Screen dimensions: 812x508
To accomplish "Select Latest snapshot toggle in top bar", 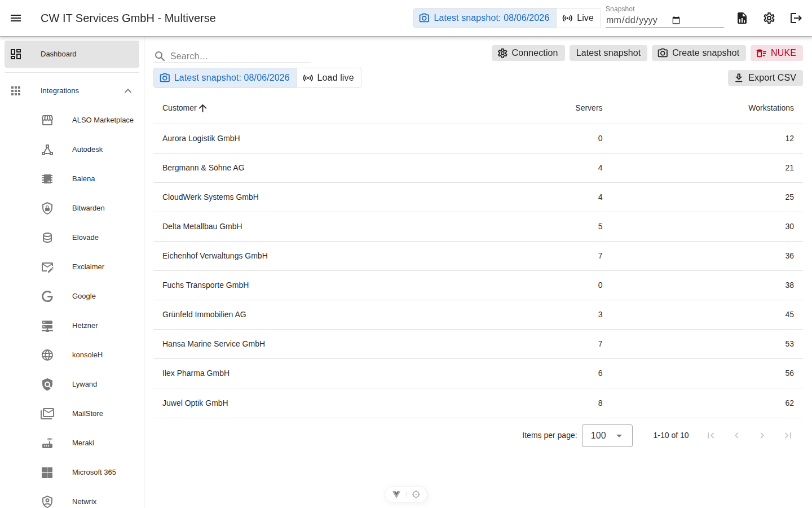I will (485, 18).
